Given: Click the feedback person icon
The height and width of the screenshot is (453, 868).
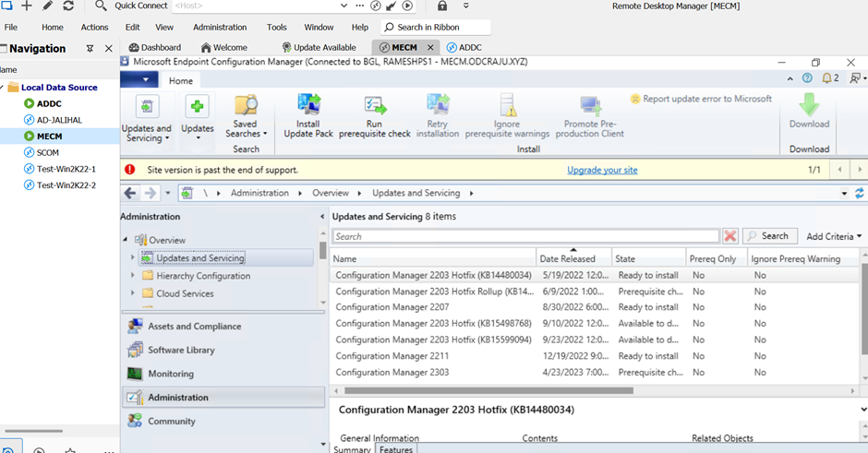Looking at the screenshot, I should point(855,78).
